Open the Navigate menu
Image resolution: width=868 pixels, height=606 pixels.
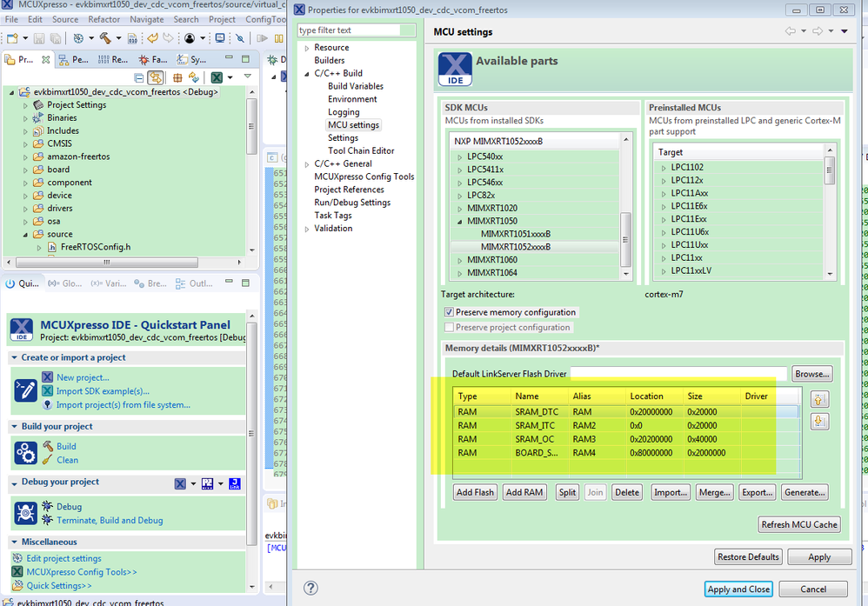pyautogui.click(x=146, y=19)
